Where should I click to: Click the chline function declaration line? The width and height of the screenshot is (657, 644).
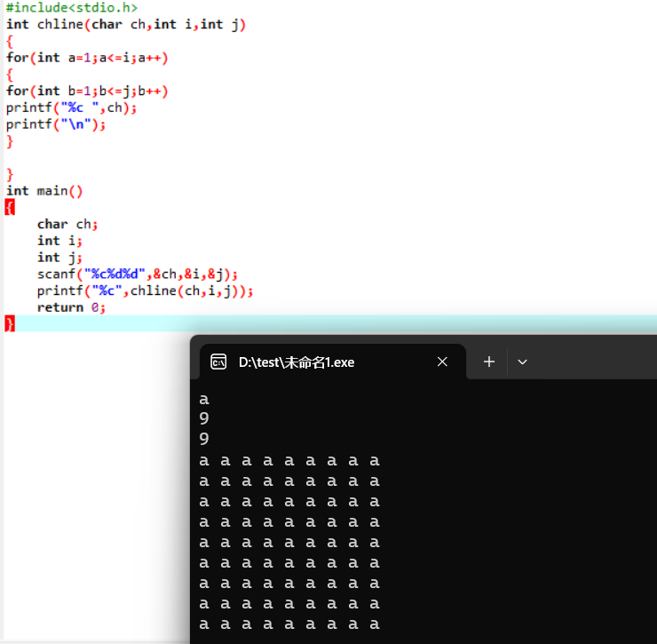(126, 25)
